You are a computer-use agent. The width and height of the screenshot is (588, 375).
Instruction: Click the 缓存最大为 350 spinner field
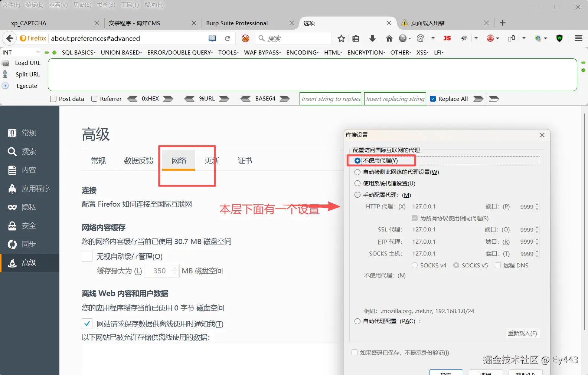tap(162, 271)
